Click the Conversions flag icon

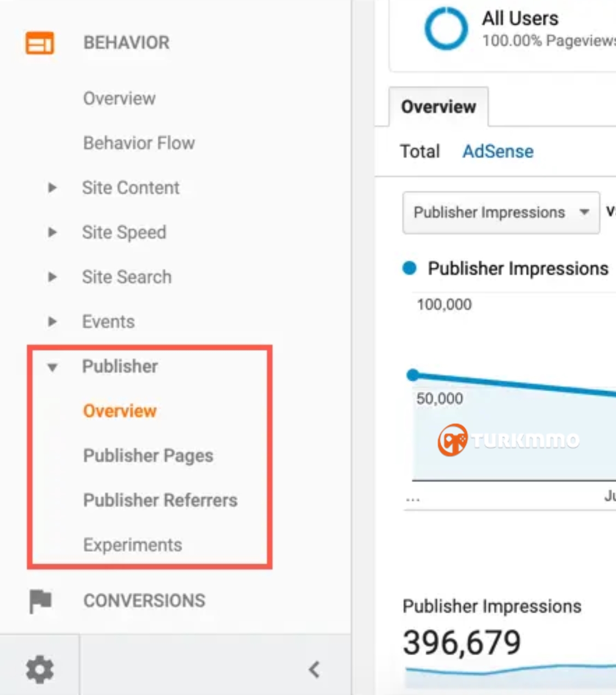pos(40,601)
